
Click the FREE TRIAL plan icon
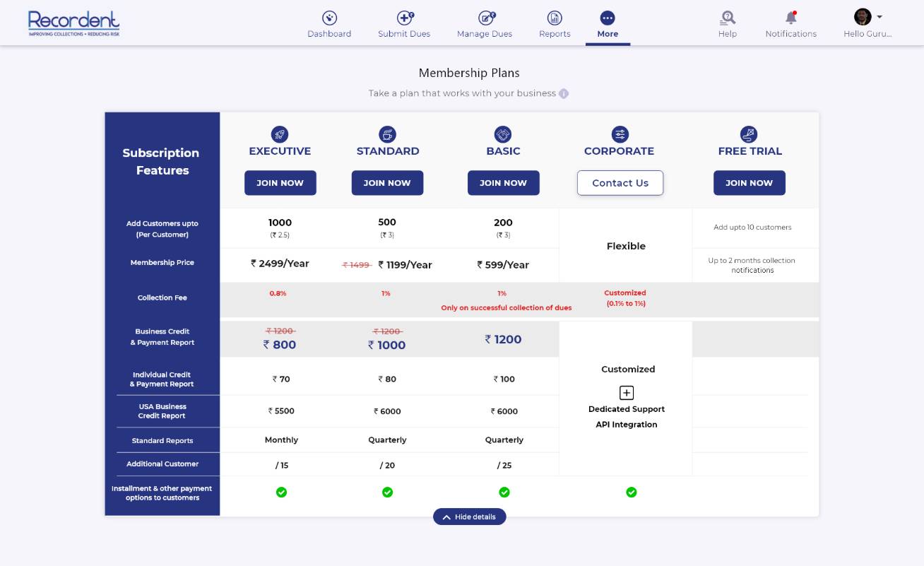[x=750, y=134]
